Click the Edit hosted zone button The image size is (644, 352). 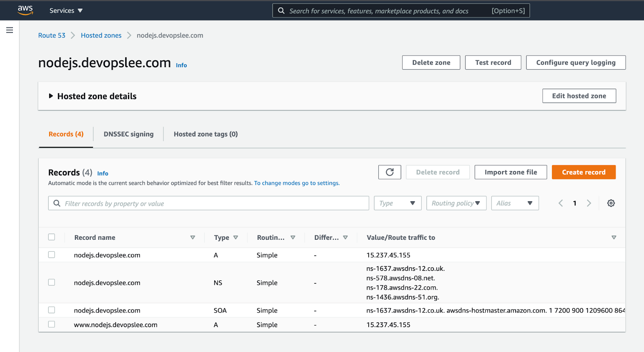point(579,96)
